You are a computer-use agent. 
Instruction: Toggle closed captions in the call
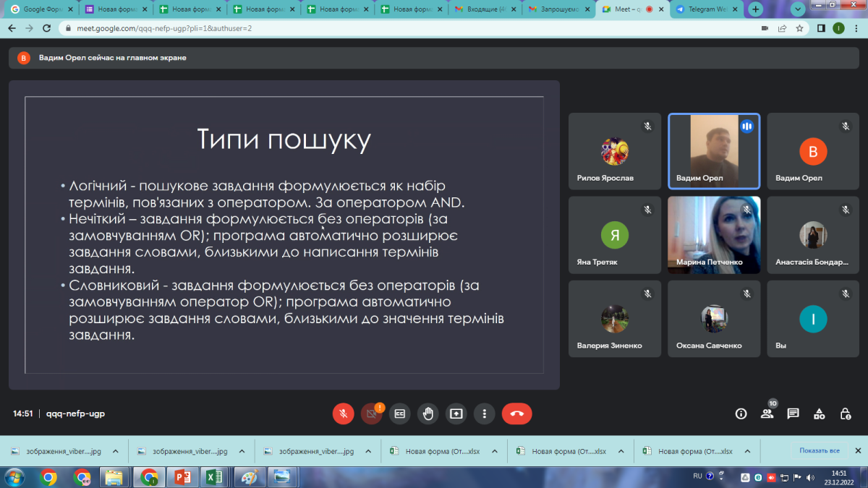click(x=399, y=414)
